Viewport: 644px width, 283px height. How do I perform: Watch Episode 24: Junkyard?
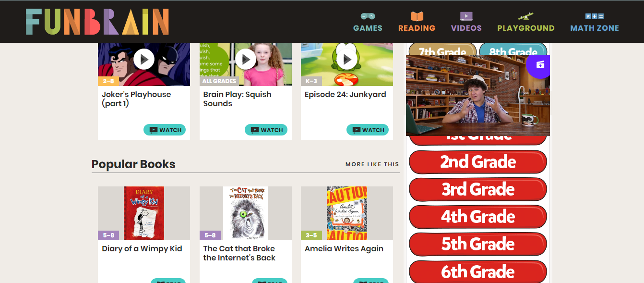point(368,130)
